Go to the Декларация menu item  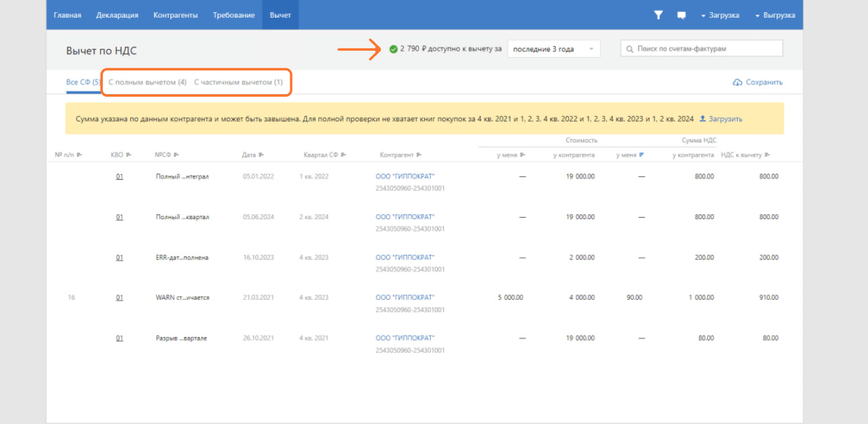point(117,15)
